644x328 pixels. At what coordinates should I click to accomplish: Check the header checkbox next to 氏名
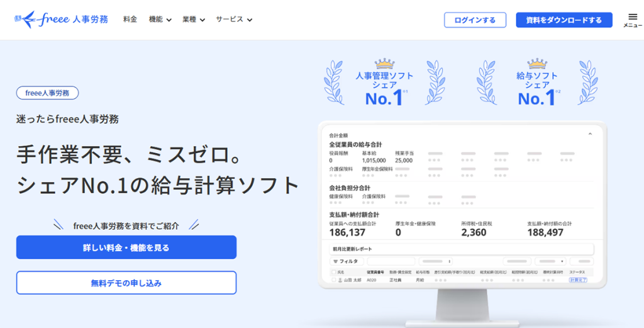tap(333, 272)
